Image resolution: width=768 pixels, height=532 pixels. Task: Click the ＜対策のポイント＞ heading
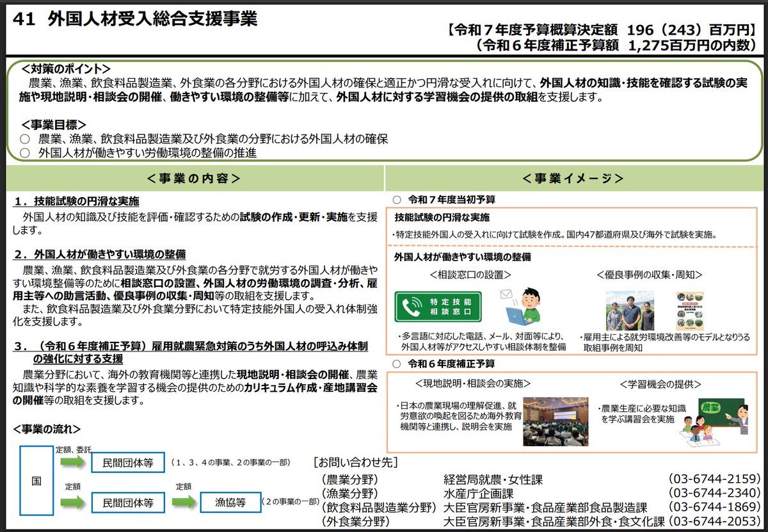point(65,69)
